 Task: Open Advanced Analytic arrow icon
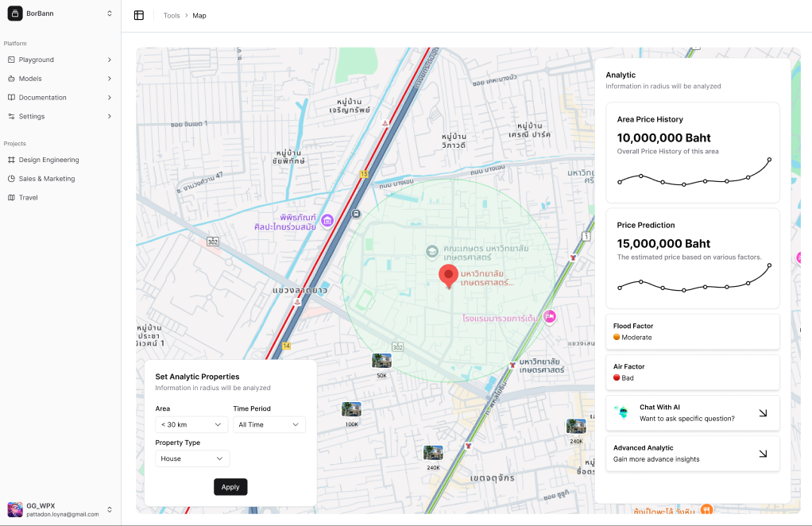click(x=763, y=454)
